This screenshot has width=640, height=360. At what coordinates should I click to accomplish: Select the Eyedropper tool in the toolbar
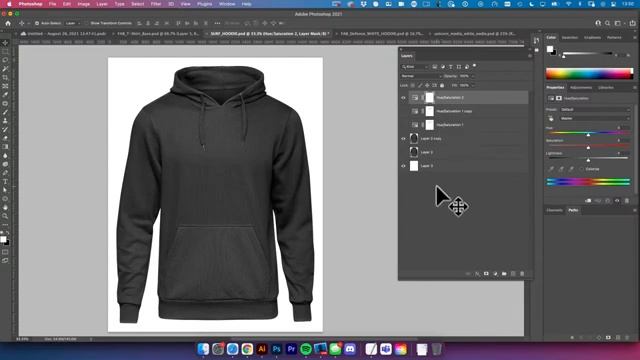coord(5,95)
